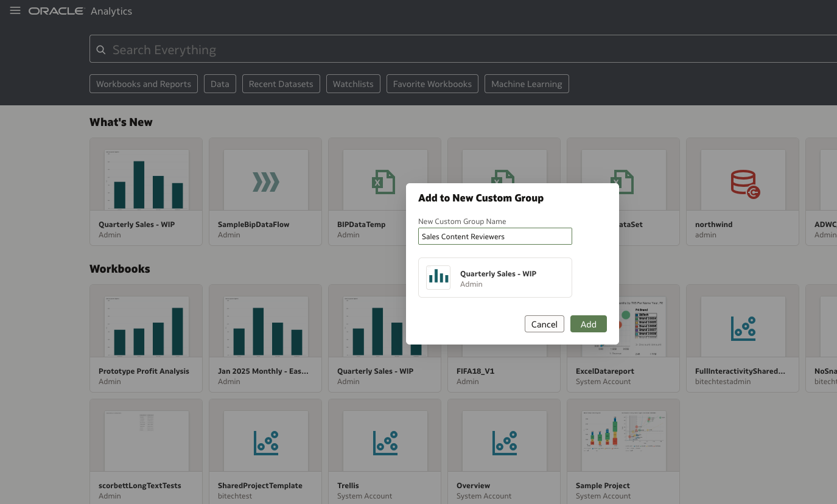Click the BIPDataTemp title text
The image size is (837, 504).
click(362, 225)
